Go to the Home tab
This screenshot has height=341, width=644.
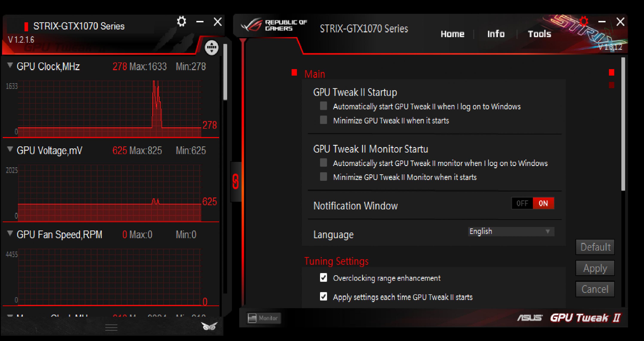tap(452, 34)
